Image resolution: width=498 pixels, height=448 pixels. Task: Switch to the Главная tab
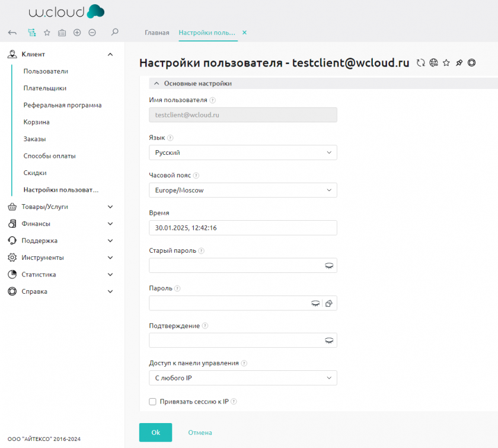tap(157, 33)
